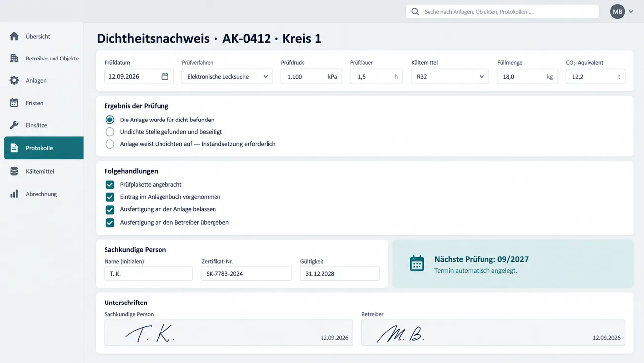Choose 'Instandsetzung erforderlich' radio option

pyautogui.click(x=110, y=144)
